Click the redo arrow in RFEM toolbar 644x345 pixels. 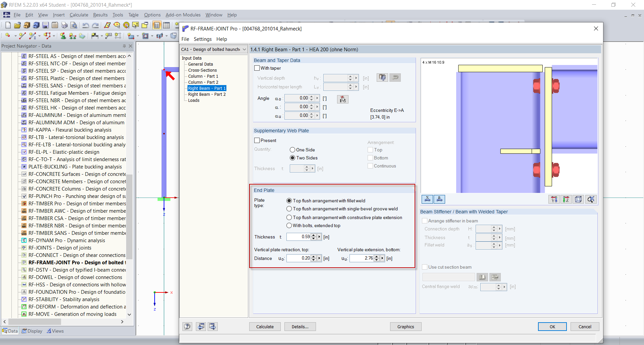pyautogui.click(x=95, y=25)
